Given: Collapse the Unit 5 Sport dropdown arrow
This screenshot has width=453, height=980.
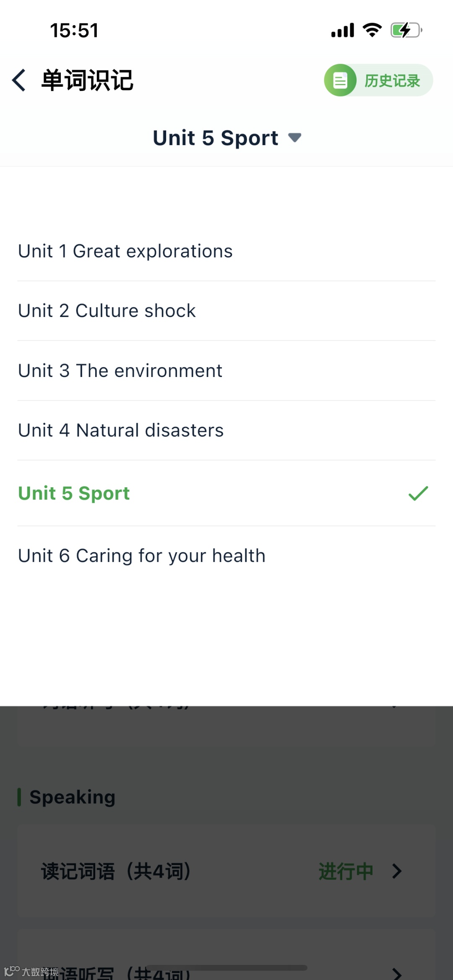Looking at the screenshot, I should tap(295, 138).
